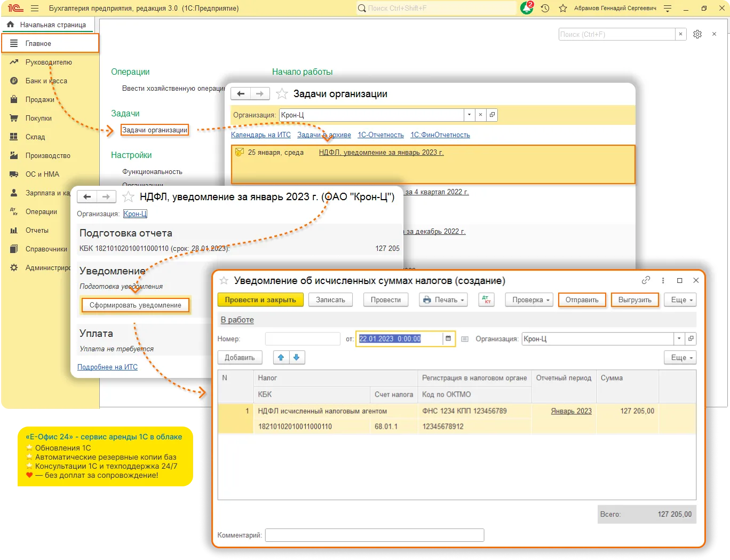Expand the Проверка dropdown button
Image resolution: width=730 pixels, height=560 pixels.
click(x=530, y=300)
